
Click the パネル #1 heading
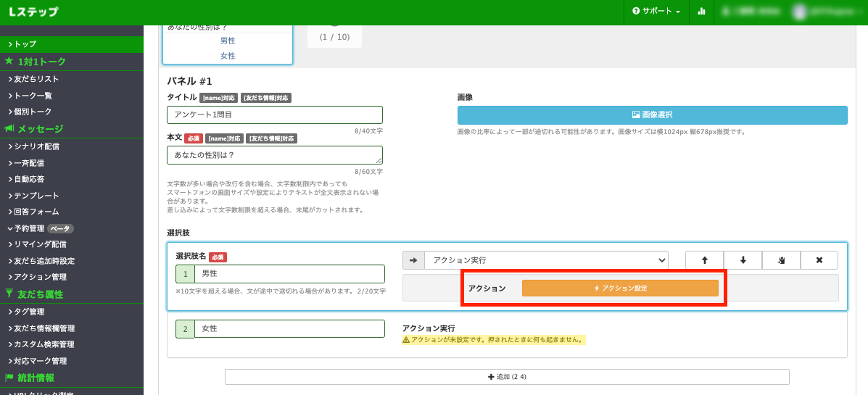190,81
